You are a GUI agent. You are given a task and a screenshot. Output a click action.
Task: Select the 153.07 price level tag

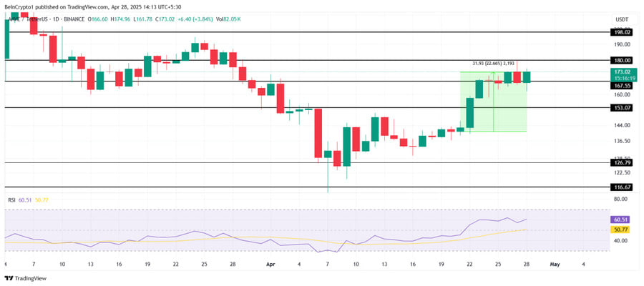[623, 107]
